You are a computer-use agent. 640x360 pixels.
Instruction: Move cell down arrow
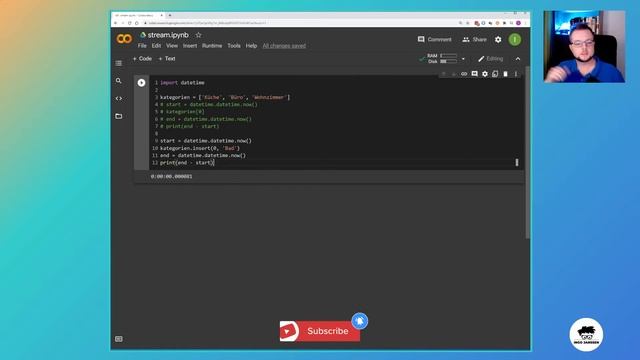pos(453,74)
